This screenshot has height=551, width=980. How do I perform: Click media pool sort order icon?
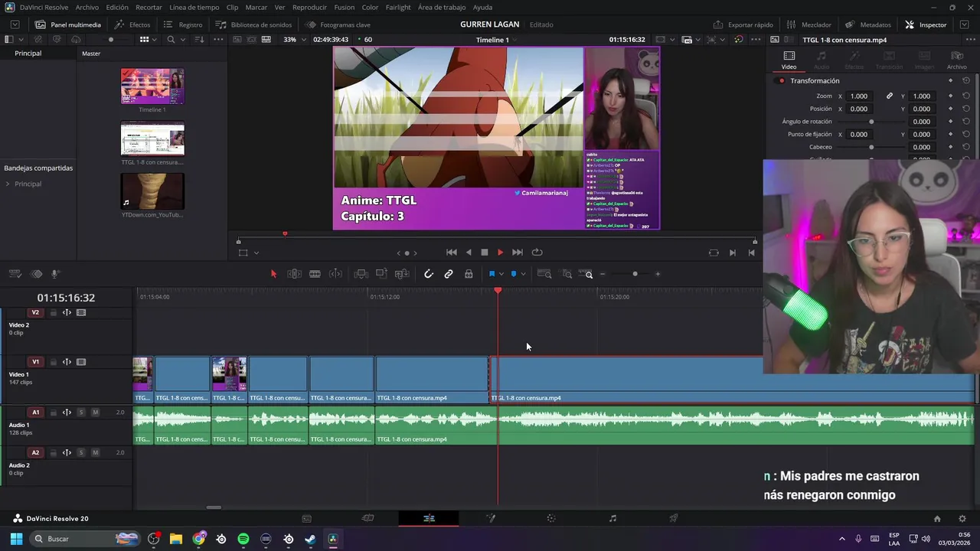tap(199, 39)
